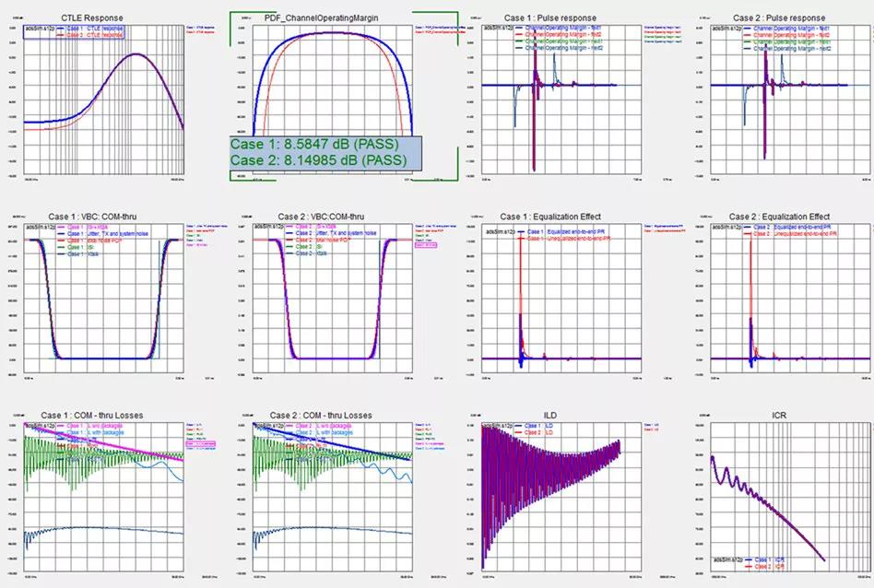Click the Case 2: 8.14985 dB (PASS) result
This screenshot has width=874, height=588.
(318, 160)
